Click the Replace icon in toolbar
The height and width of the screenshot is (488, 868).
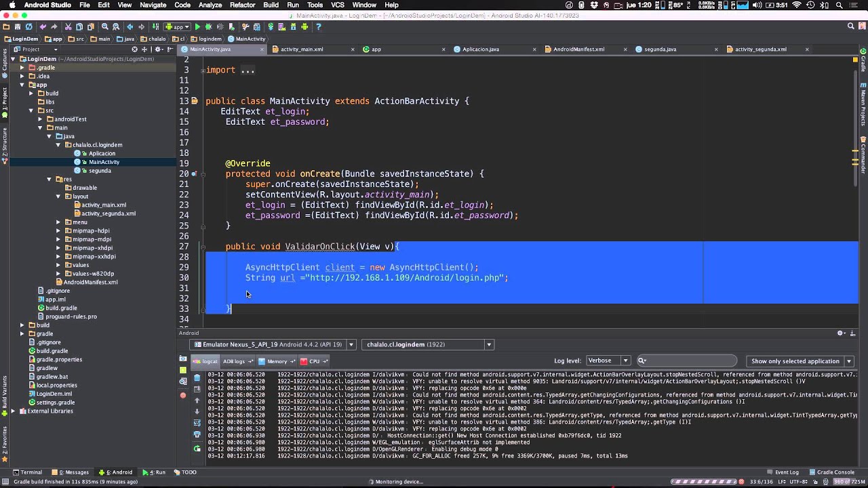pyautogui.click(x=116, y=27)
